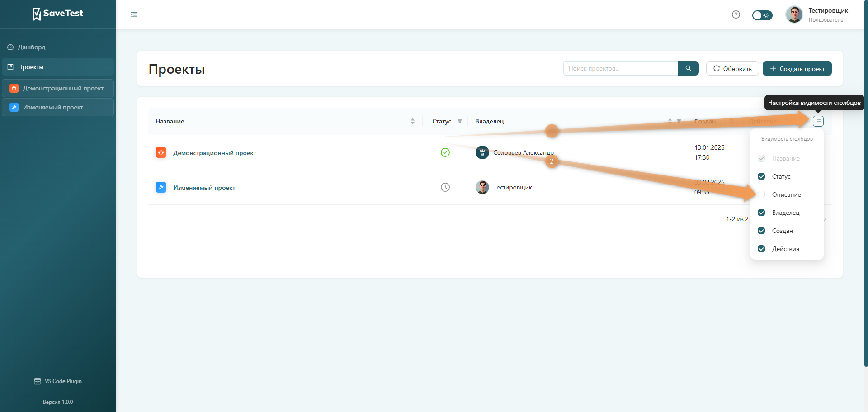Sort table by Название column
Screen dimensions: 868x412
pyautogui.click(x=412, y=121)
